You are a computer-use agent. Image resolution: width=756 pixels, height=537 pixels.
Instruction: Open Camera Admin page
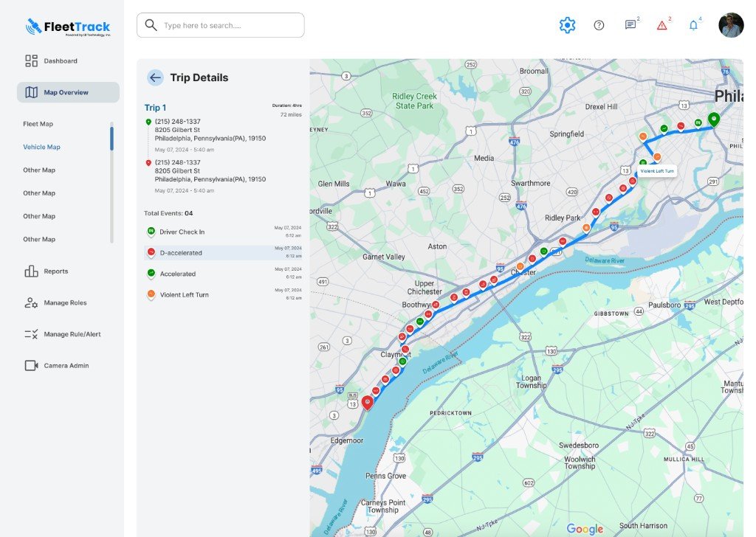(x=66, y=366)
